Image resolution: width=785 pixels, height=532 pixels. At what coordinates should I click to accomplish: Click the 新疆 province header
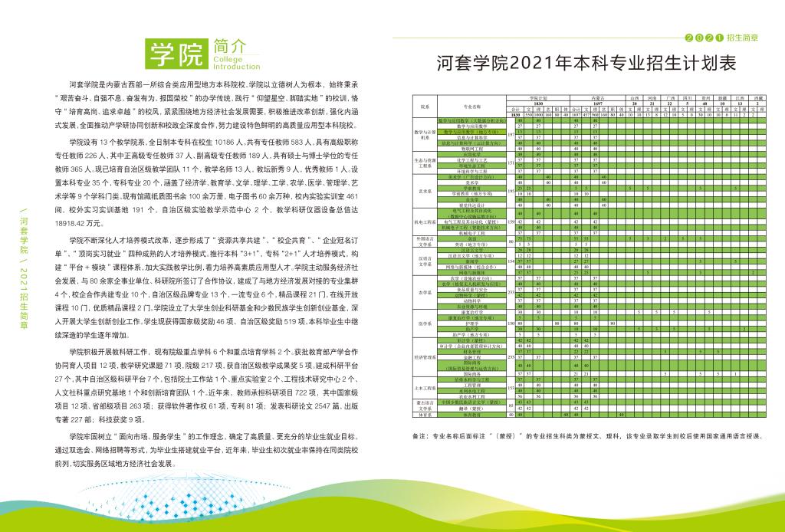722,98
